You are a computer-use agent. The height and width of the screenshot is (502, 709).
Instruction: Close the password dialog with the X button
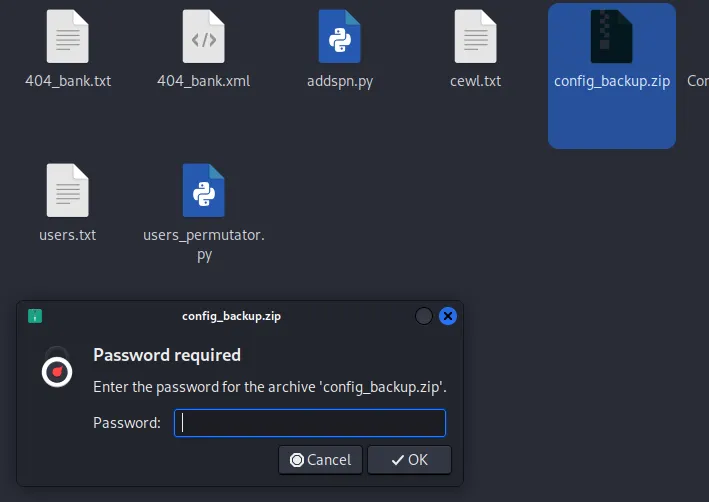click(x=448, y=316)
